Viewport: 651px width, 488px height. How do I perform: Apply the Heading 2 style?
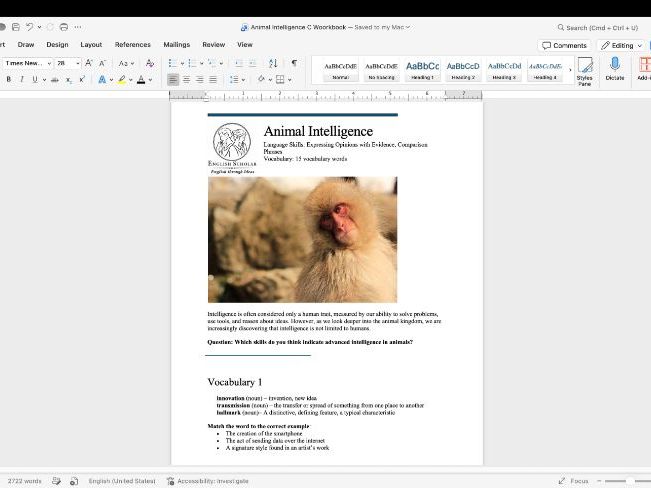click(463, 71)
